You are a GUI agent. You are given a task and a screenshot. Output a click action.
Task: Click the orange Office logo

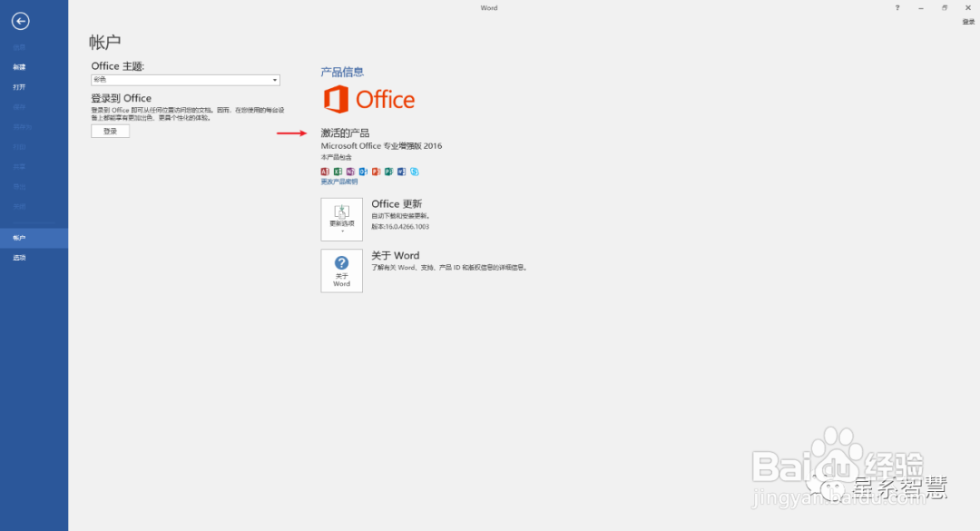click(x=368, y=100)
